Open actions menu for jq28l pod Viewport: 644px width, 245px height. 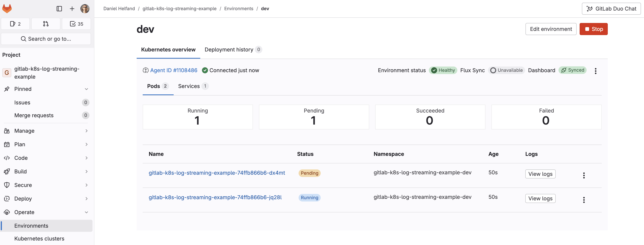point(584,200)
